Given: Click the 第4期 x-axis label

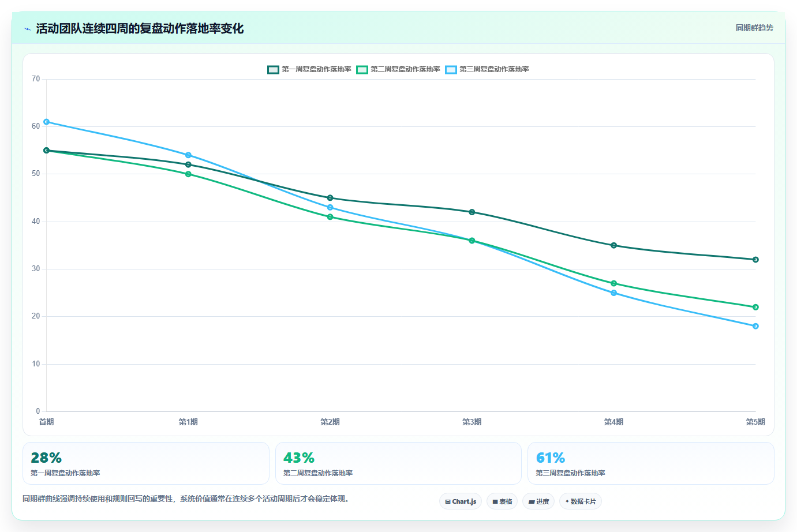Looking at the screenshot, I should coord(613,422).
